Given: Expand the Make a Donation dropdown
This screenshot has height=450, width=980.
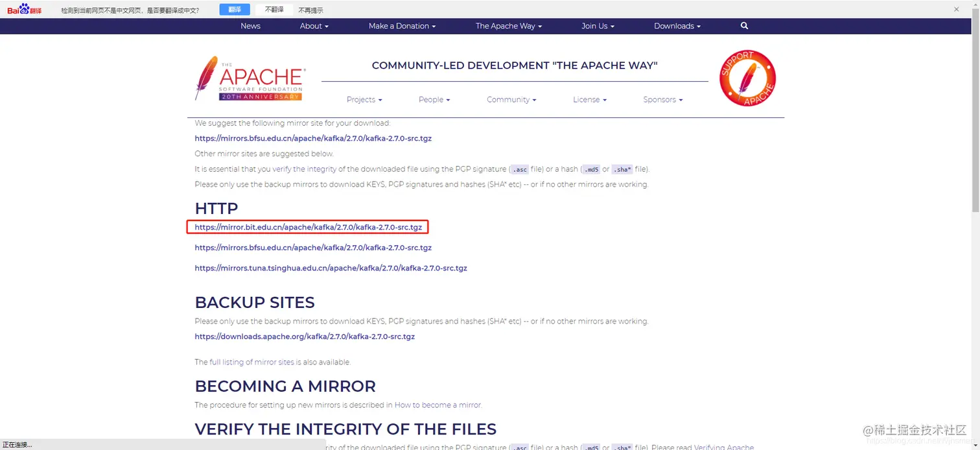Looking at the screenshot, I should 402,26.
